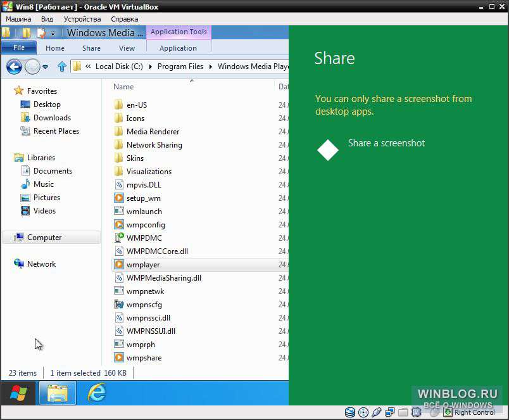Open the Вид menu in VirtualBox
509x420 pixels.
(47, 19)
